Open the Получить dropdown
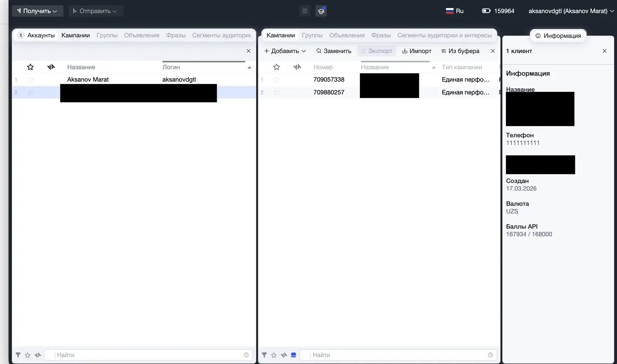The width and height of the screenshot is (617, 364). pyautogui.click(x=37, y=11)
